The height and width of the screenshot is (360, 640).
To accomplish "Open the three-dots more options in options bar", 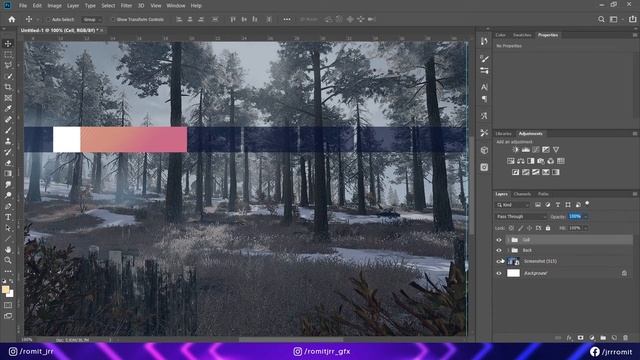I will click(x=287, y=19).
